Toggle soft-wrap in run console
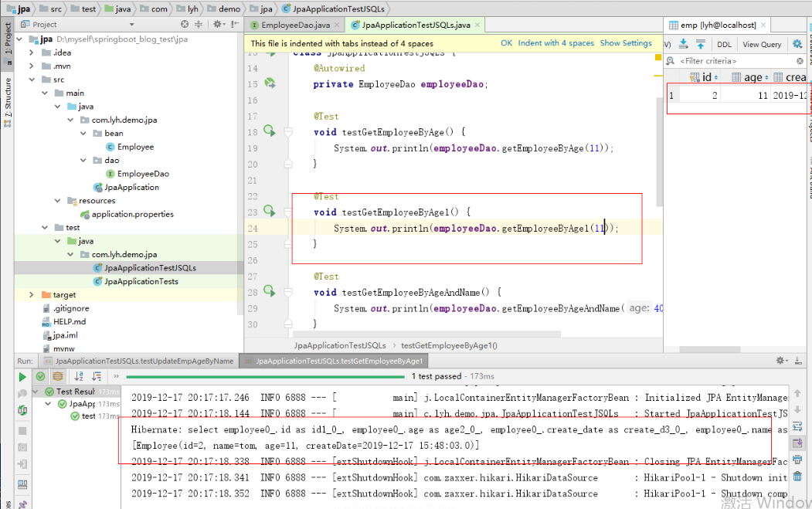Viewport: 812px width, 509px height. coord(797,426)
